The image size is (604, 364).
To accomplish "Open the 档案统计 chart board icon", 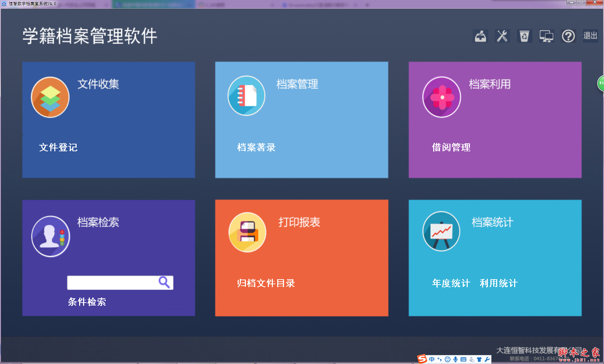I will click(441, 231).
